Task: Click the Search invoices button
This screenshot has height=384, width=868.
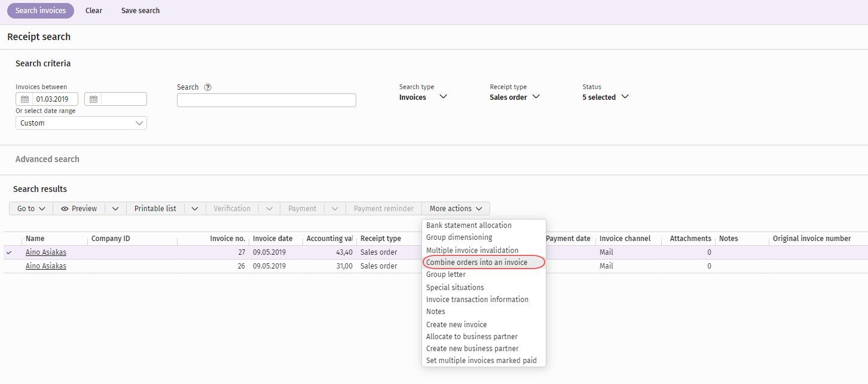Action: [40, 10]
